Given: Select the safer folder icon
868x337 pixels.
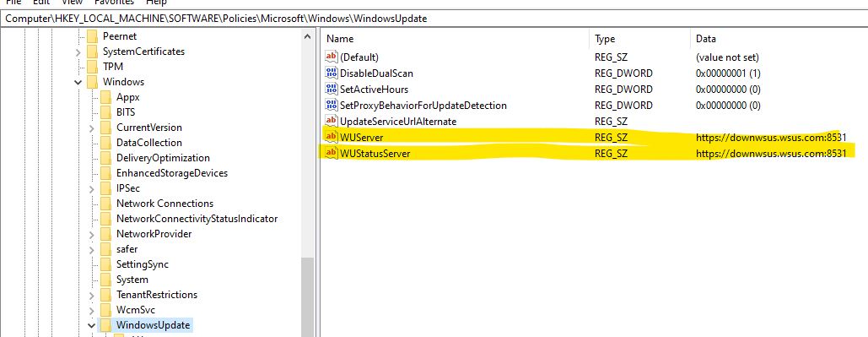Looking at the screenshot, I should click(106, 249).
